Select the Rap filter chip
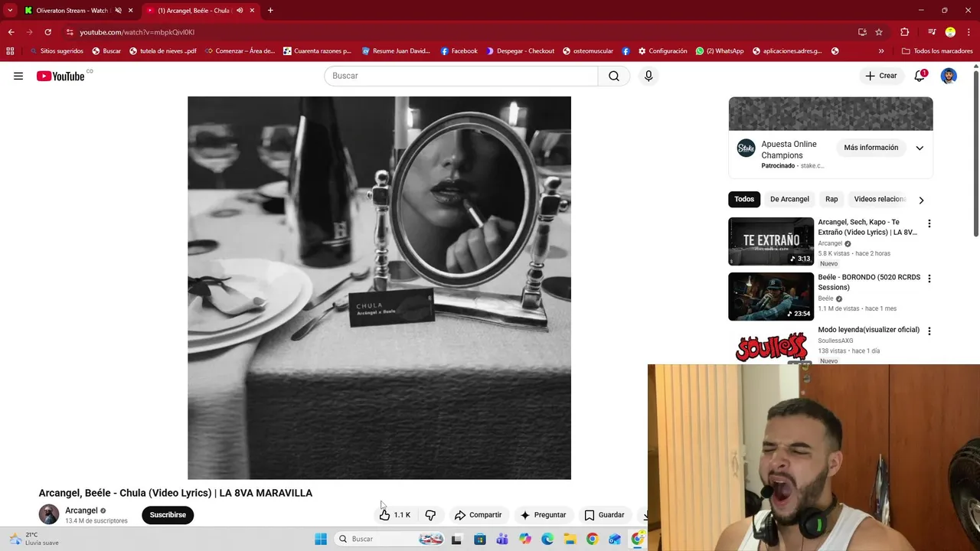980x551 pixels. click(831, 199)
